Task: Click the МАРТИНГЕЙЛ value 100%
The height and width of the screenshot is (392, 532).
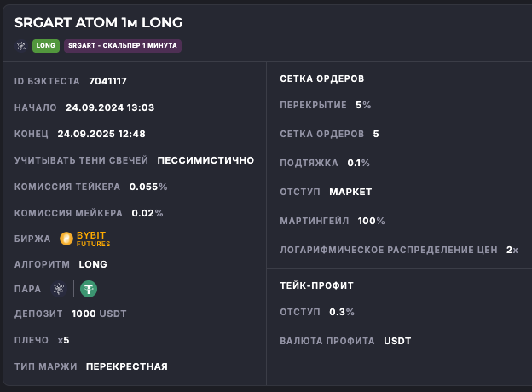Action: pyautogui.click(x=371, y=221)
